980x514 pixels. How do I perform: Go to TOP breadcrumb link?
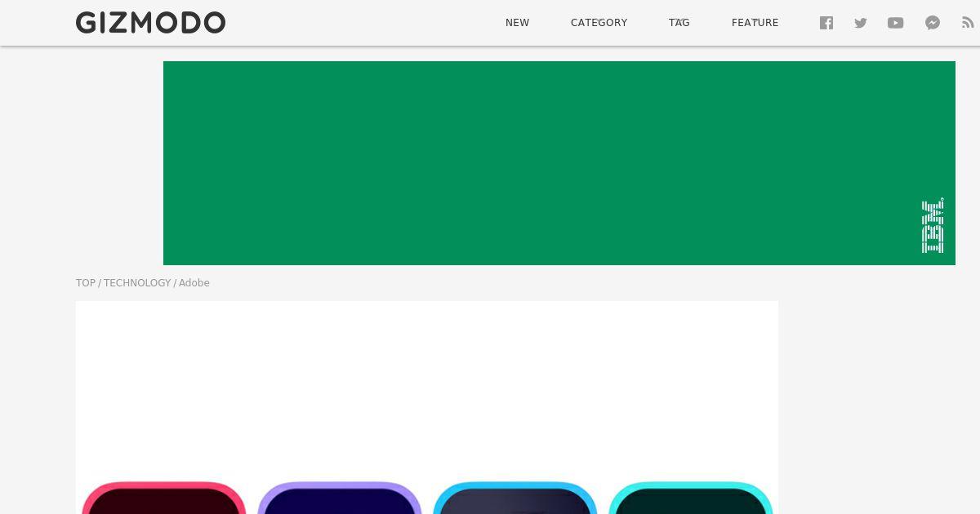(86, 283)
